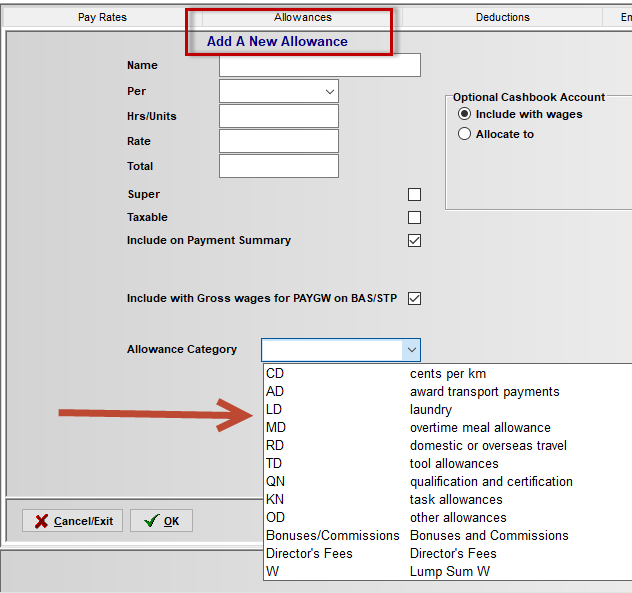The image size is (632, 593).
Task: Click the Hrs/Units input field
Action: pos(278,117)
